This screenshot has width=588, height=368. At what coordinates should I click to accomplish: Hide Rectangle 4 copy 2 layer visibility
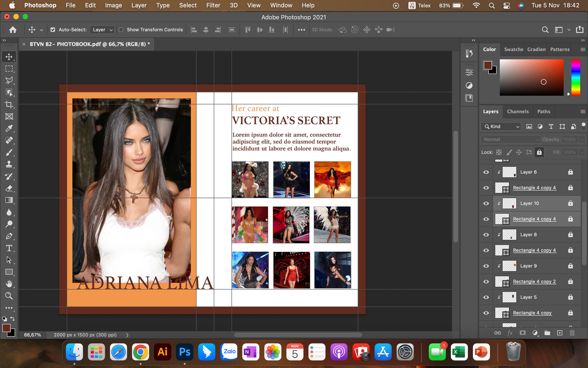pos(486,282)
